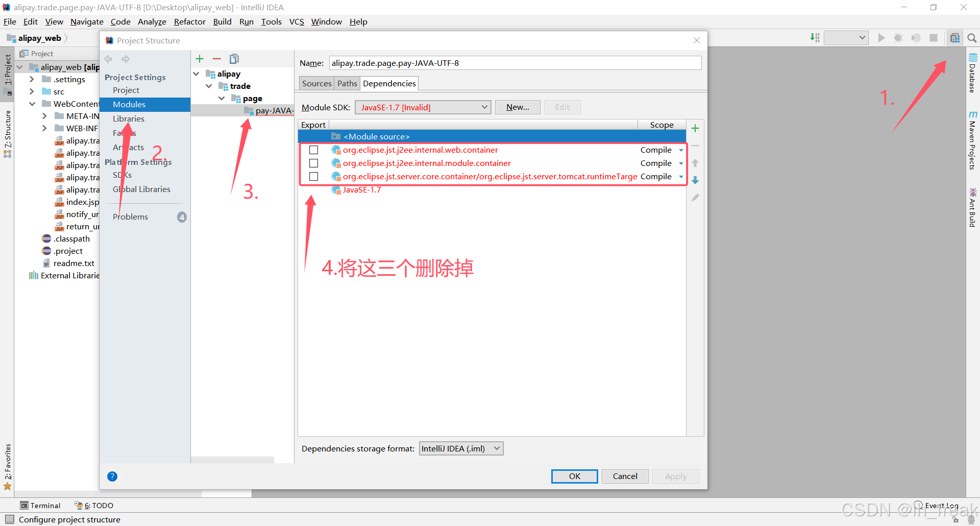
Task: Move the dependency up with the arrow
Action: [x=695, y=163]
